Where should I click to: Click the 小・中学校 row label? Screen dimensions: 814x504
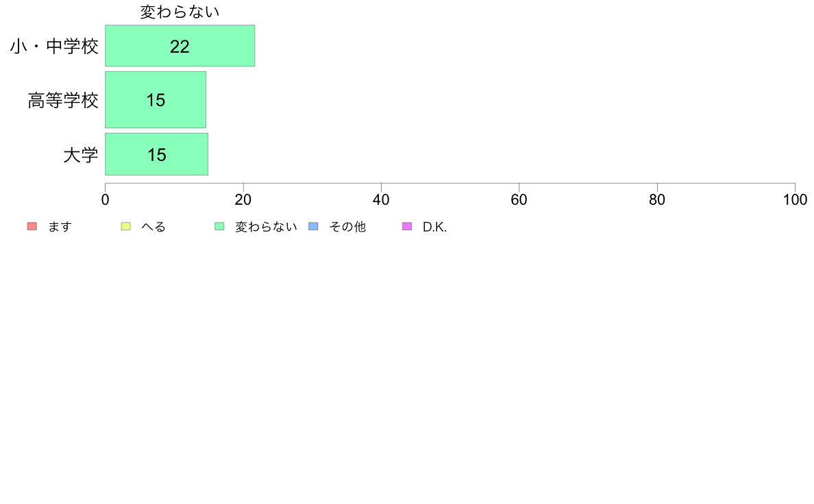click(54, 46)
